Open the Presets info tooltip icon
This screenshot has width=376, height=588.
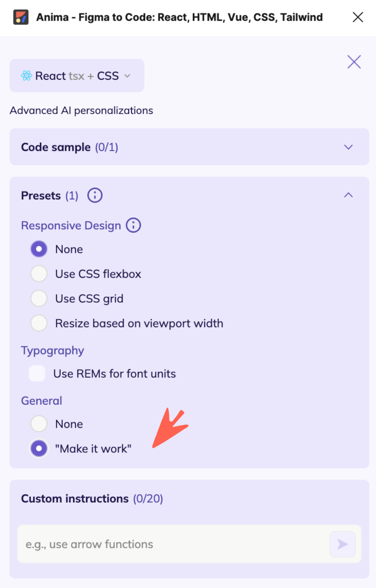(94, 195)
